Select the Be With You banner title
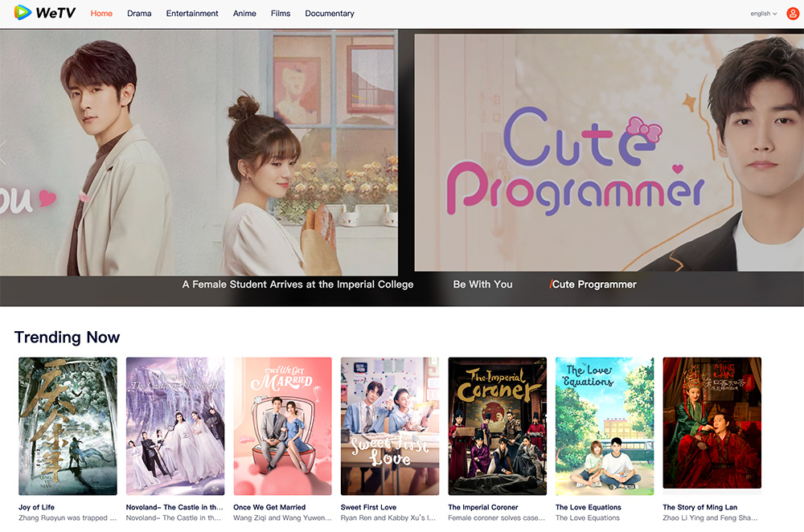 pos(482,284)
